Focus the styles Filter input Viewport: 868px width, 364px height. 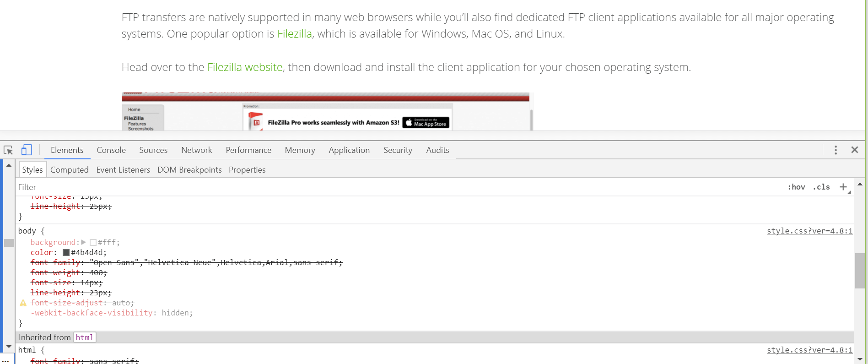[x=398, y=187]
